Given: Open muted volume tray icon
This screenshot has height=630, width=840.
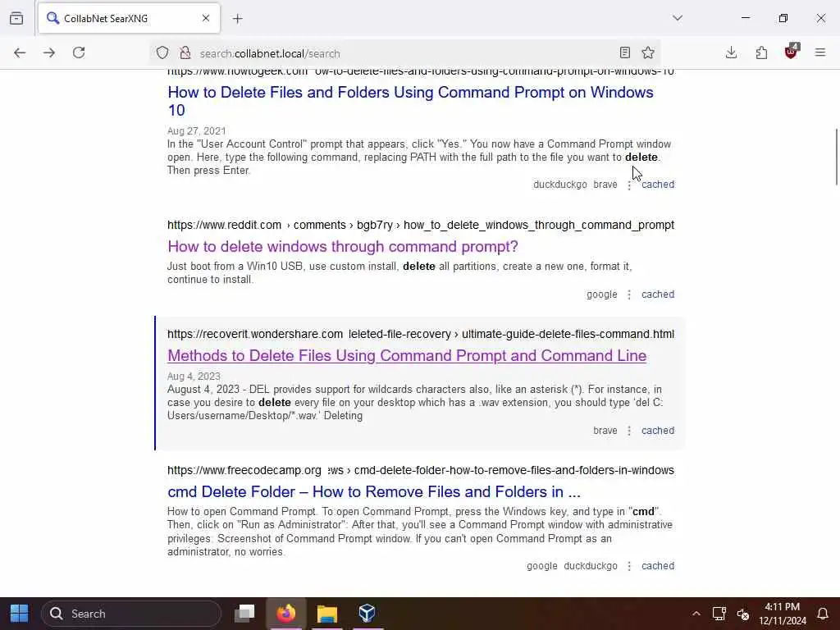Looking at the screenshot, I should (742, 614).
